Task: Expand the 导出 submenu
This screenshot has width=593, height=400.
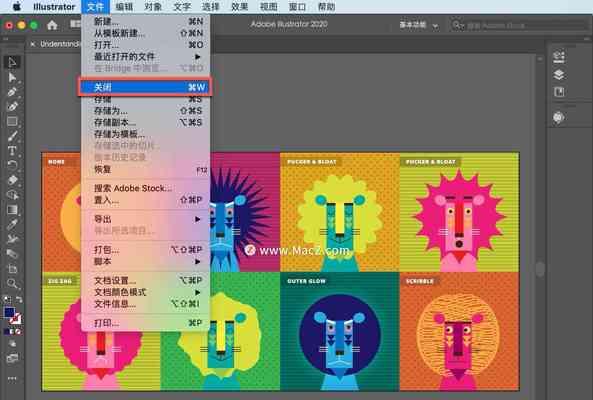Action: point(146,219)
